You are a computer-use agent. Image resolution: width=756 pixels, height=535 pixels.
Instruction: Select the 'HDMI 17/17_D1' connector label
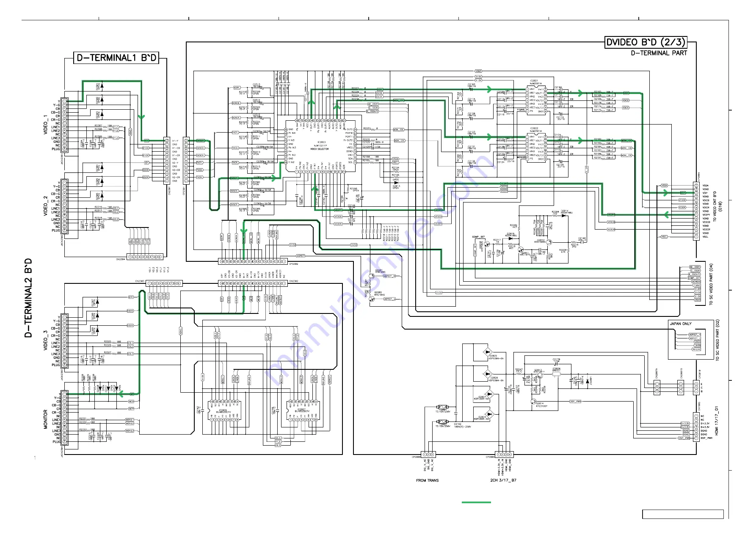point(717,421)
